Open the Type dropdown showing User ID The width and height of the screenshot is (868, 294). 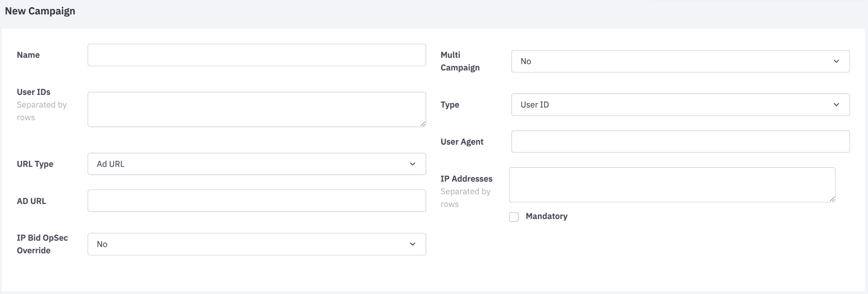click(x=680, y=104)
